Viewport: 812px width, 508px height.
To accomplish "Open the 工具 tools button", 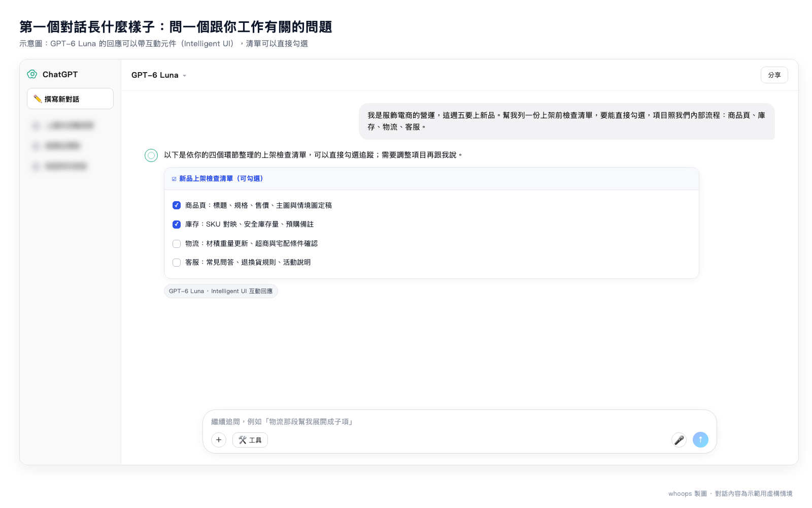I will 250,440.
